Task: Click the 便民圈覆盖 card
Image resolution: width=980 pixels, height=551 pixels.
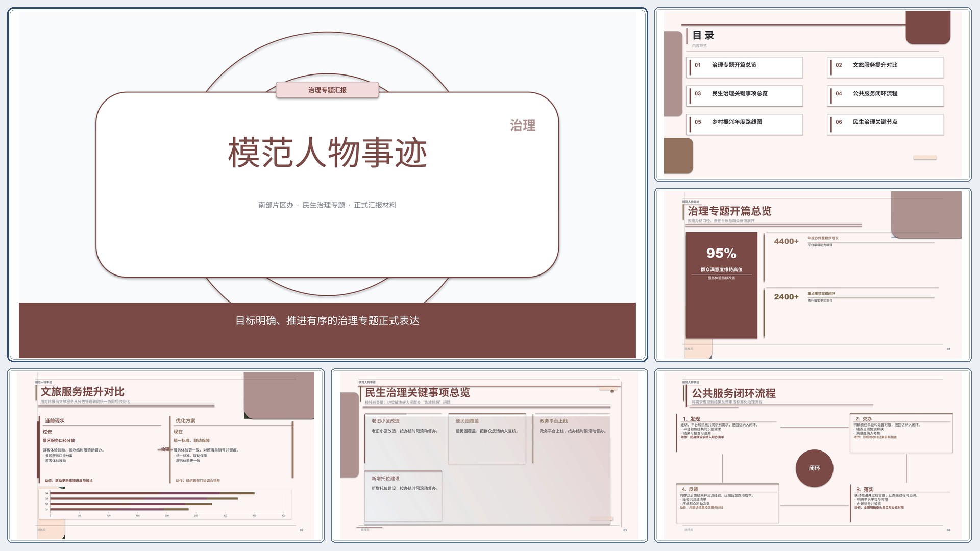Action: [x=487, y=439]
